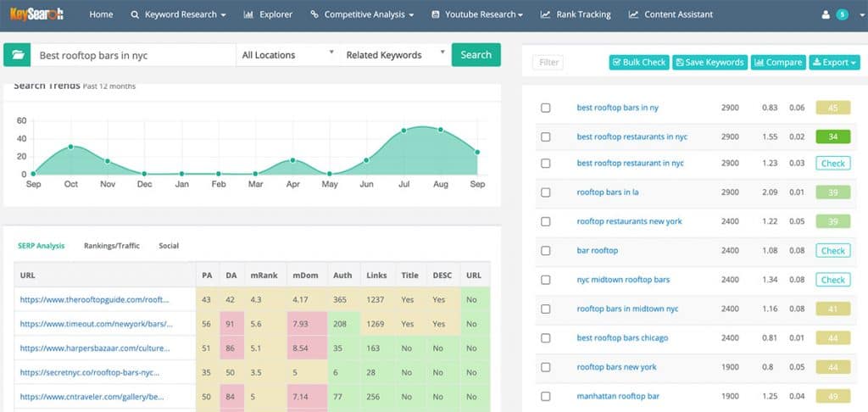Click the Jul data point on trends chart
868x412 pixels.
point(403,131)
